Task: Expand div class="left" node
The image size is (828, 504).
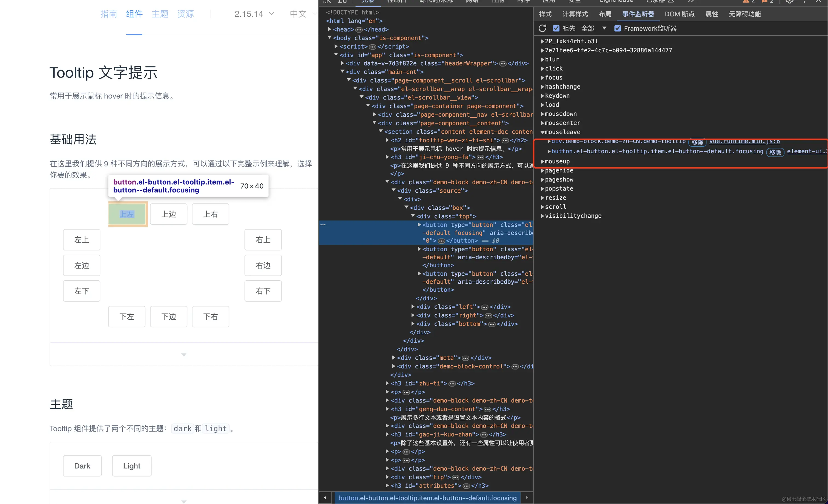Action: (x=413, y=307)
